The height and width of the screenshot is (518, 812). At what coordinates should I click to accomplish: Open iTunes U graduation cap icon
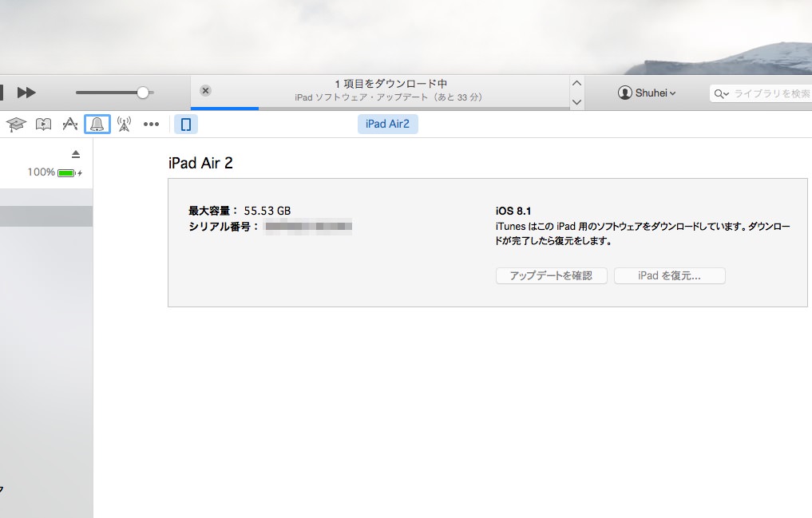click(x=16, y=125)
